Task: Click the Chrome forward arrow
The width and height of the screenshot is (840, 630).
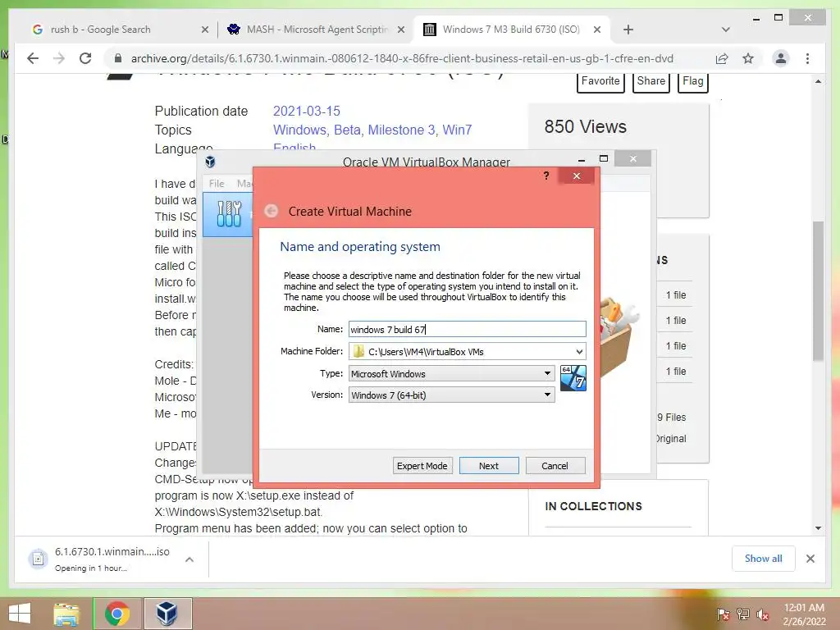Action: click(59, 58)
